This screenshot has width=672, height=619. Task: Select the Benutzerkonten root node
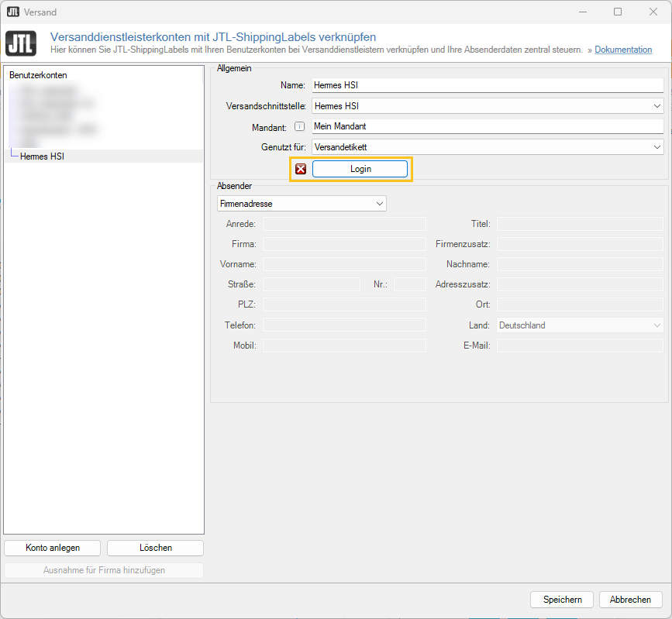point(38,75)
